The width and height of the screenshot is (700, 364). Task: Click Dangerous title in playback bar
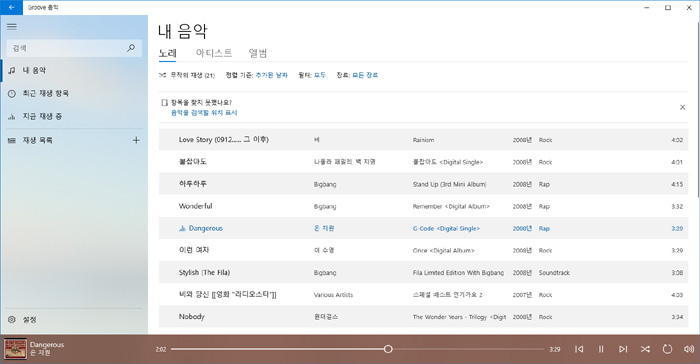click(47, 345)
